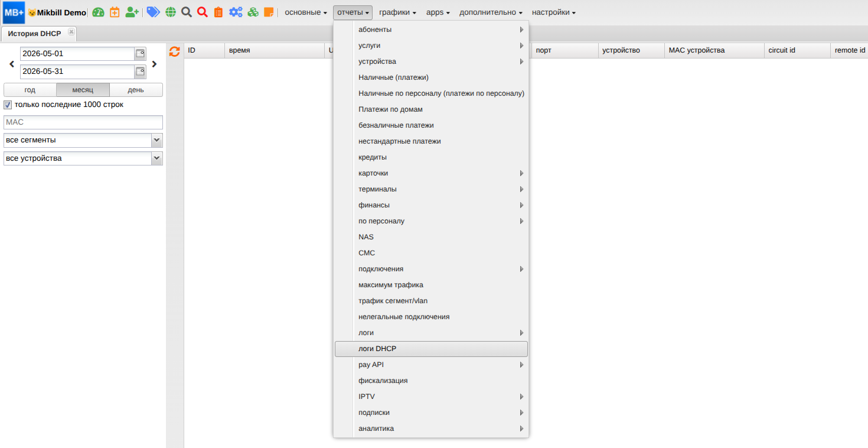Sort by the 'время' column header
The width and height of the screenshot is (868, 448).
tap(275, 50)
